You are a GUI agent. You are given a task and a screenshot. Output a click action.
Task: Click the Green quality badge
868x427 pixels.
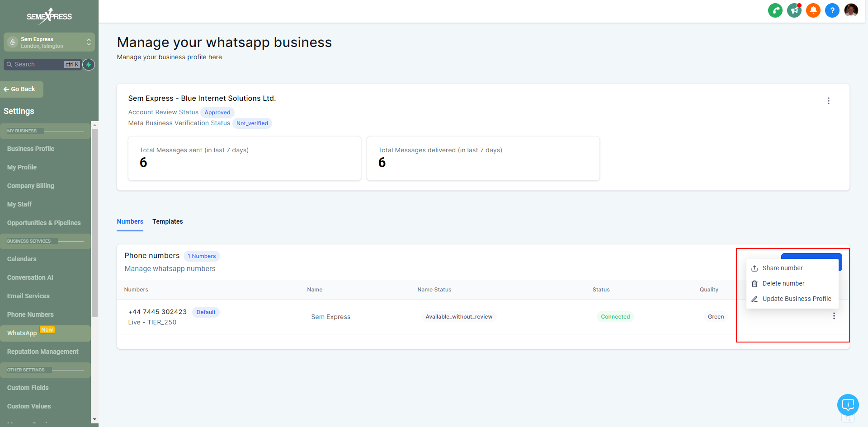coord(716,317)
